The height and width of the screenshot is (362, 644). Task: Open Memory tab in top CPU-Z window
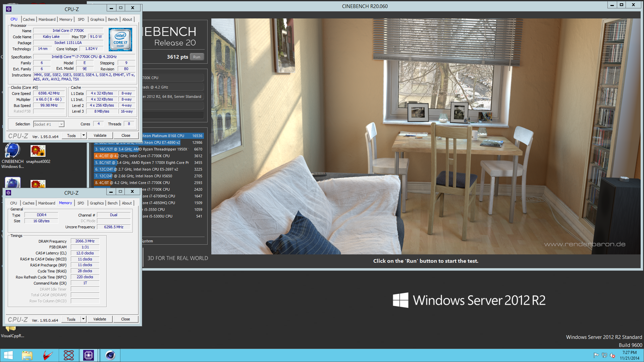point(66,19)
